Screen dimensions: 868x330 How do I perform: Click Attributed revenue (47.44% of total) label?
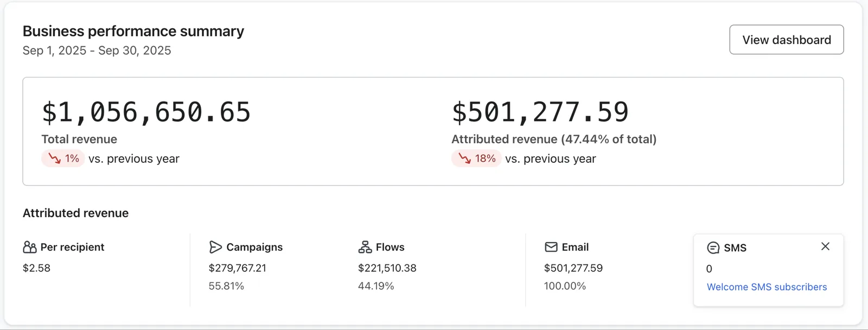click(x=554, y=139)
